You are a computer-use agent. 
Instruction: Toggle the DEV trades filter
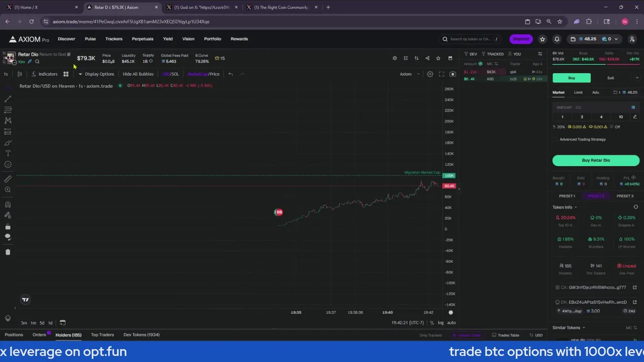[470, 54]
